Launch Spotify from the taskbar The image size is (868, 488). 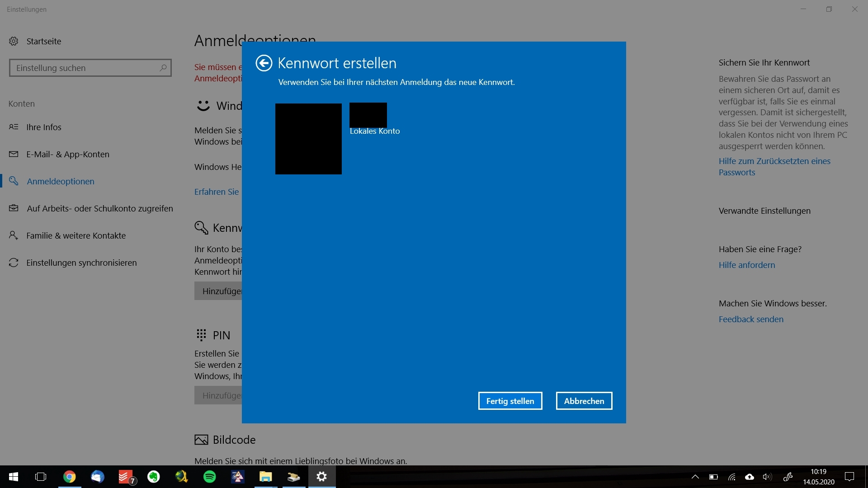point(209,477)
